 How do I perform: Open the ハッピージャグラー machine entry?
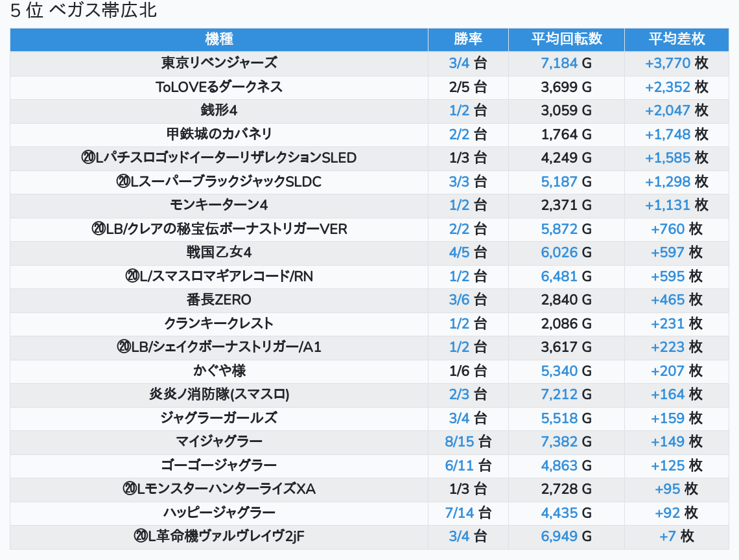[x=219, y=513]
